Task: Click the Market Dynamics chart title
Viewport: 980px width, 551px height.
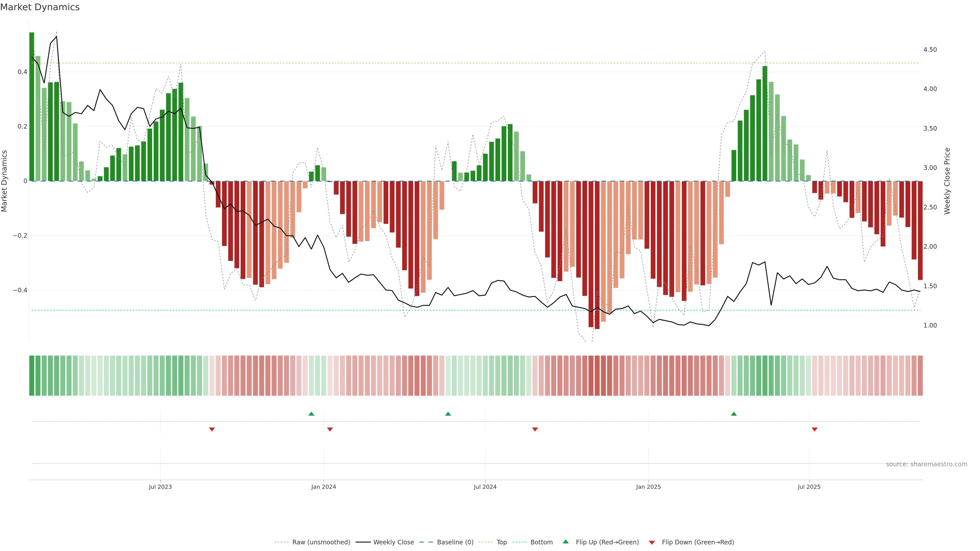Action: pyautogui.click(x=40, y=7)
